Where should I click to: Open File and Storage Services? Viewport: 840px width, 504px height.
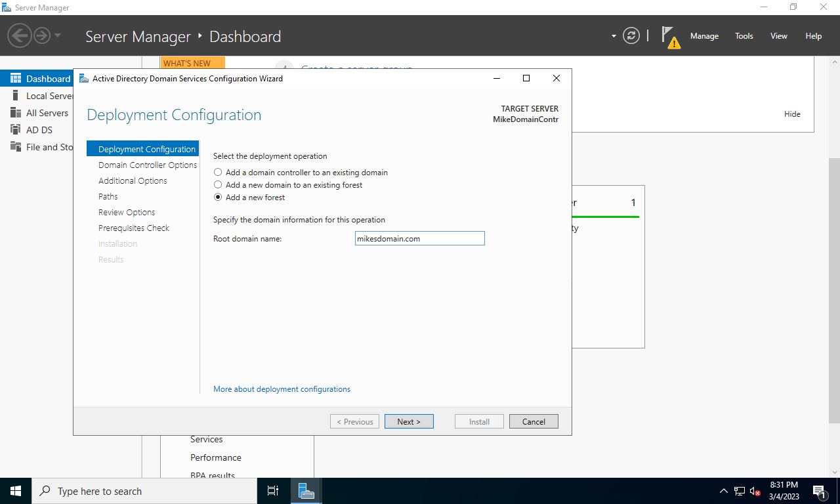[47, 147]
